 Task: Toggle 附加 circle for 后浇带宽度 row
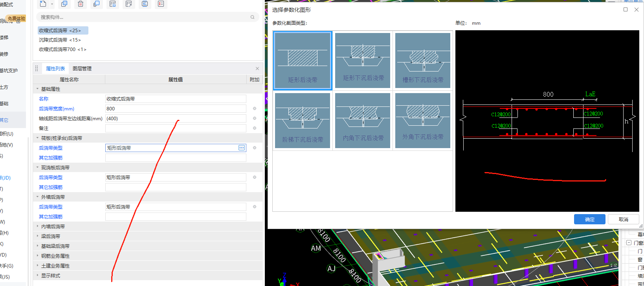[255, 108]
